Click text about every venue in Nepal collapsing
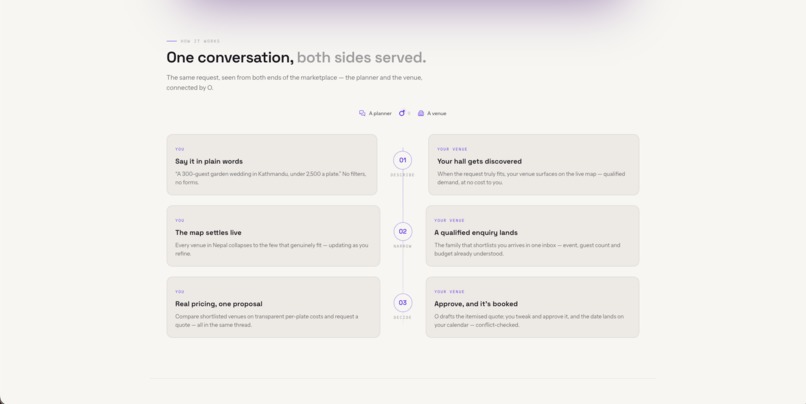 coord(272,249)
